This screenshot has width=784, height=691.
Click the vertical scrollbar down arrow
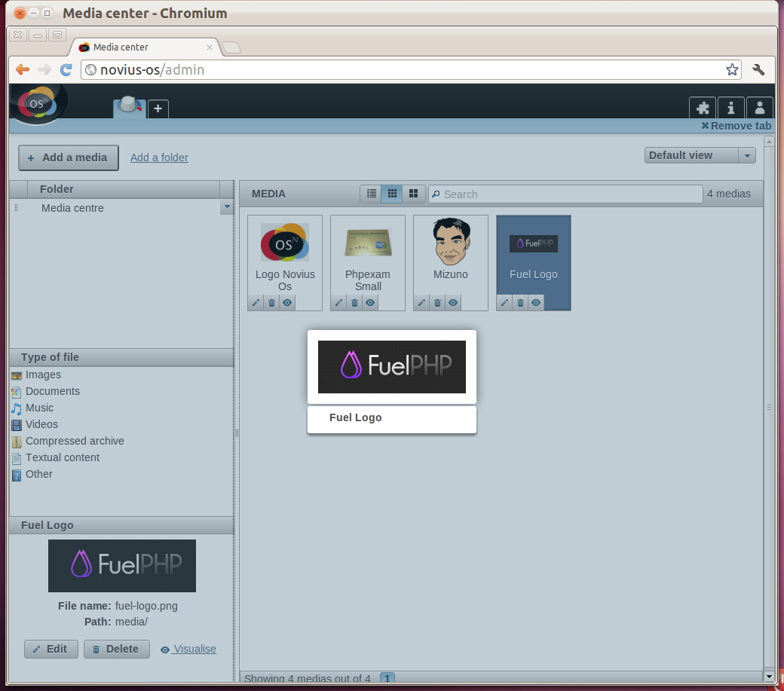[x=769, y=677]
